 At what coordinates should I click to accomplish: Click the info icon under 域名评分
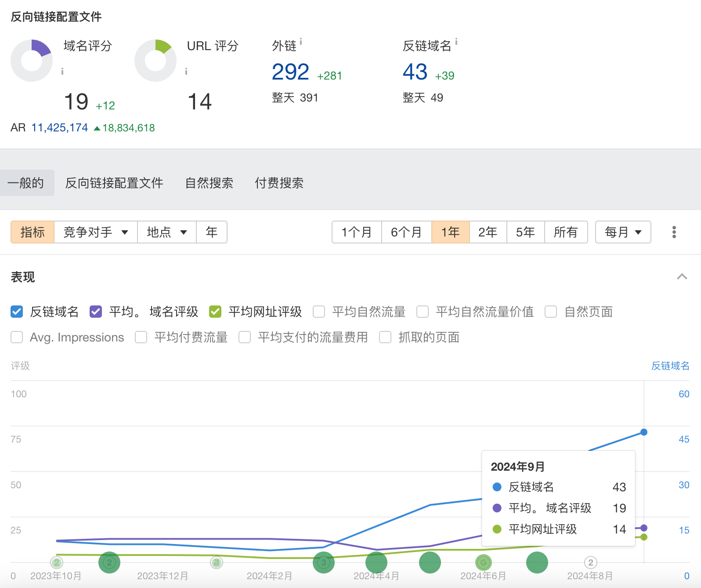click(62, 71)
